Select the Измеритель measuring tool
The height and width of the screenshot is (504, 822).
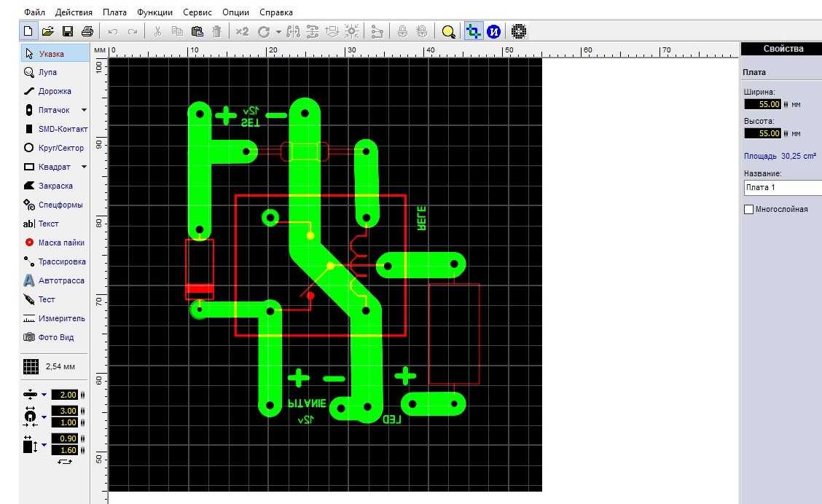click(x=61, y=318)
